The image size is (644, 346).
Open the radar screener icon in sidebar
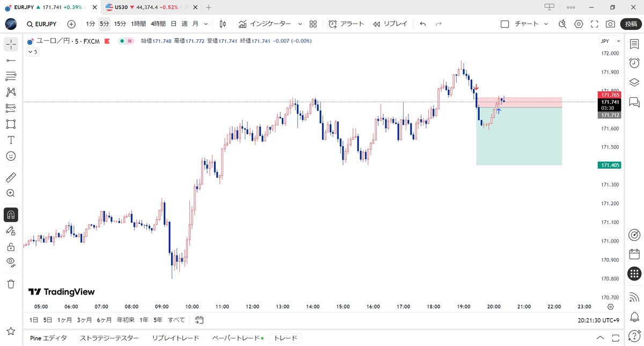click(x=634, y=235)
